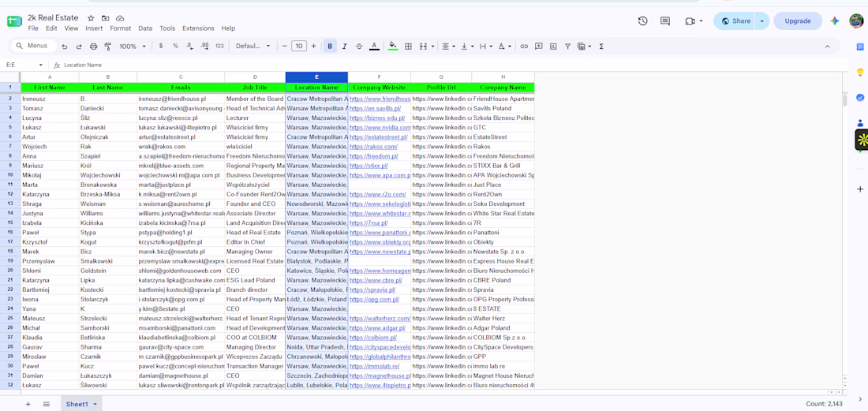Open the fill color picker

click(x=393, y=47)
